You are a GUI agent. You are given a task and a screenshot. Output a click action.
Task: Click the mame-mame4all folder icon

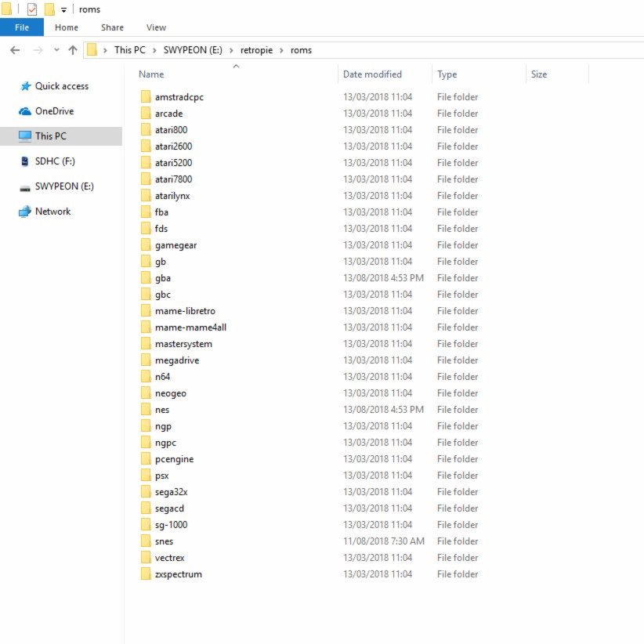click(x=146, y=327)
